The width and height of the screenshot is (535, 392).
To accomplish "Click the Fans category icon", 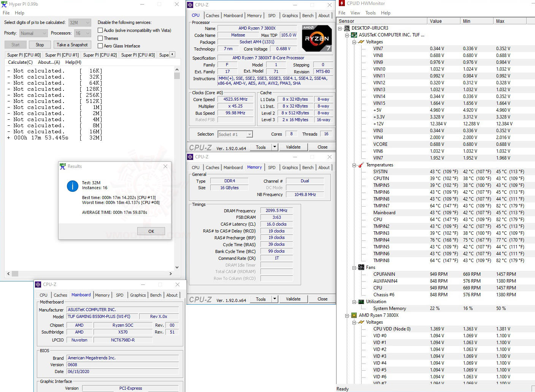I will 361,267.
